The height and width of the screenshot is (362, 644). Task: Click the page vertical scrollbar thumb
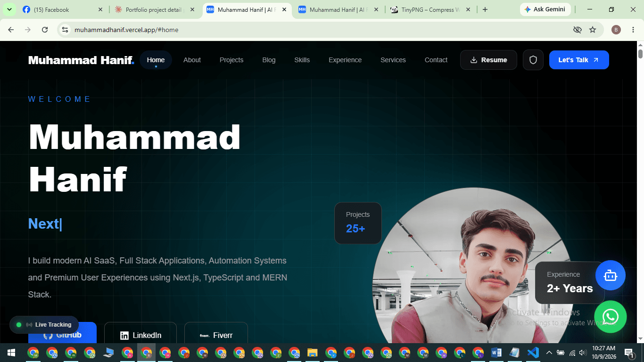click(640, 54)
